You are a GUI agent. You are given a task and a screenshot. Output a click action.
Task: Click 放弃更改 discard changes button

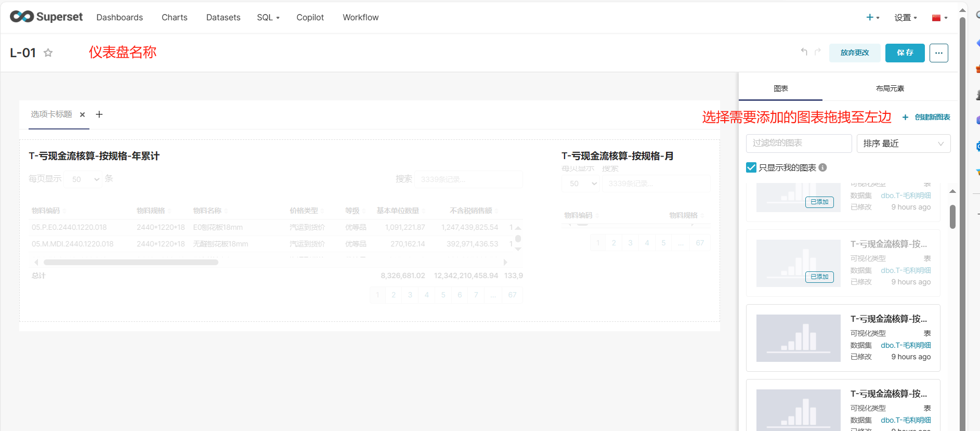click(x=855, y=53)
